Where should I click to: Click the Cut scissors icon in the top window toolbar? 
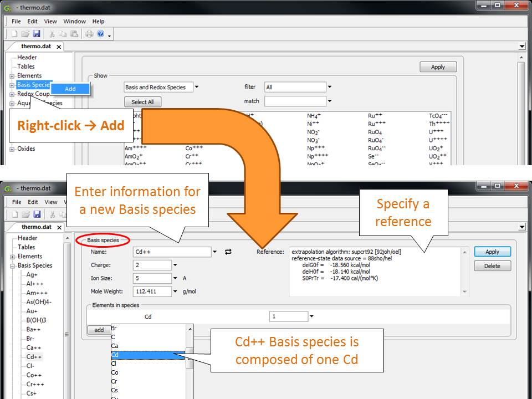[52, 34]
